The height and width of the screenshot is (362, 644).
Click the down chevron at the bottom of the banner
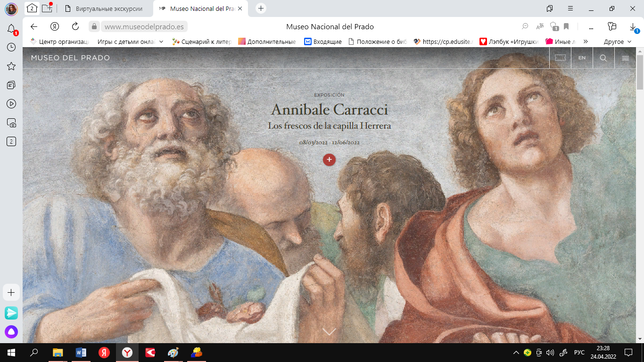(329, 332)
